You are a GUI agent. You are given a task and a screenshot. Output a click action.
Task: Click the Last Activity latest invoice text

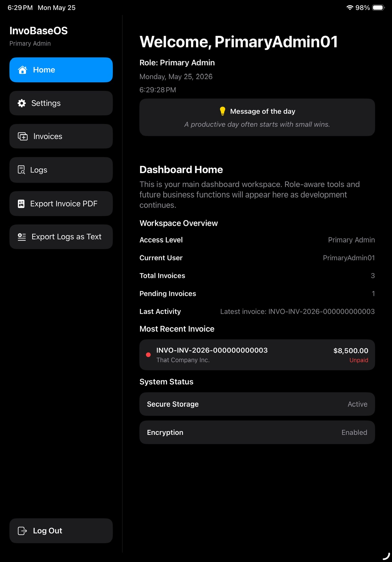(297, 311)
